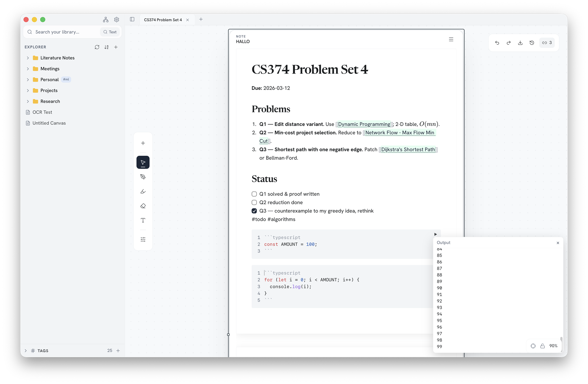The image size is (588, 384).
Task: Toggle Text search mode
Action: click(x=110, y=32)
